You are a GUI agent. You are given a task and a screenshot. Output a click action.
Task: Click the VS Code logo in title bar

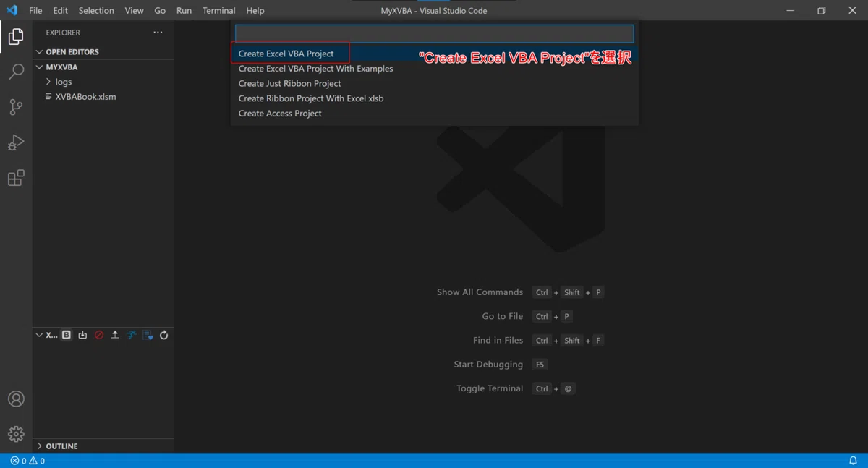coord(12,10)
